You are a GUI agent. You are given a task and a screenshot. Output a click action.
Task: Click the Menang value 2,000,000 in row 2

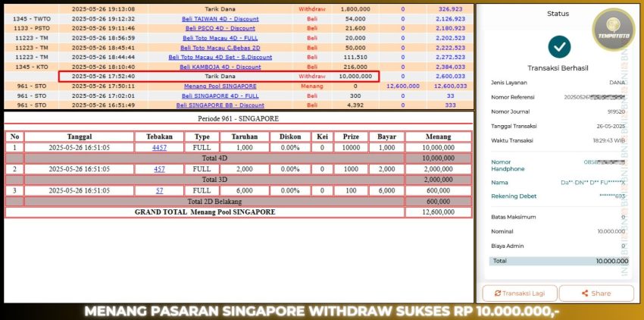coord(438,169)
